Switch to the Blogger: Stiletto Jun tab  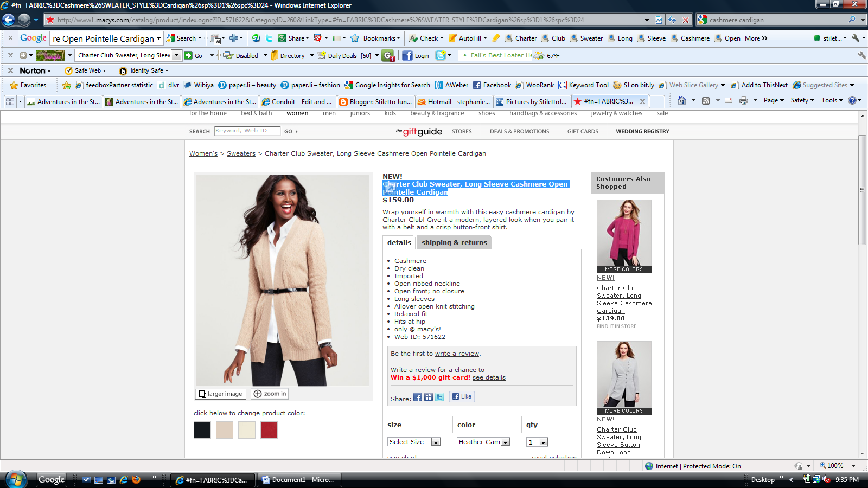click(x=375, y=101)
